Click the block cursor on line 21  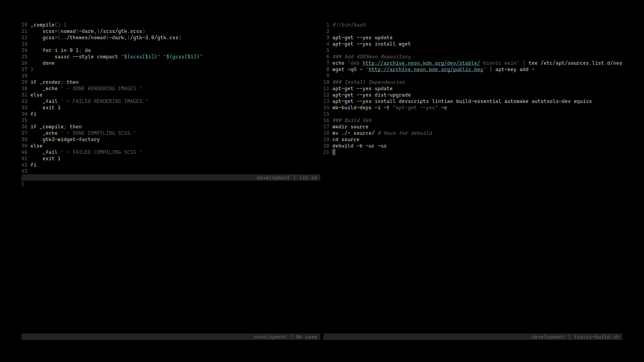[x=334, y=152]
